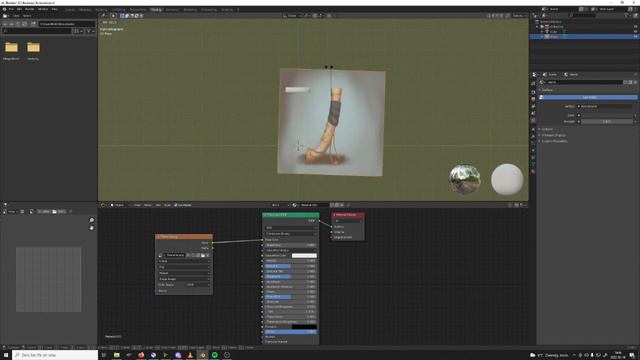Select the Cube row in outliner
The width and height of the screenshot is (640, 360).
(x=553, y=31)
